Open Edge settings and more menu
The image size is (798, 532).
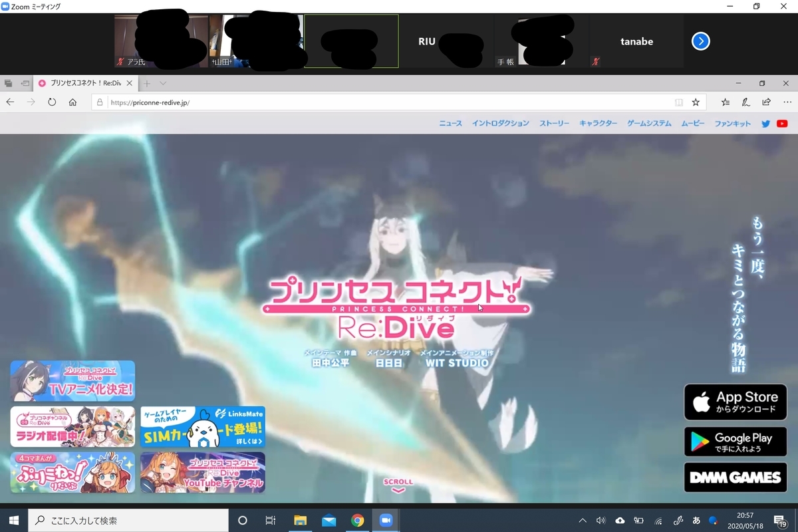(787, 102)
